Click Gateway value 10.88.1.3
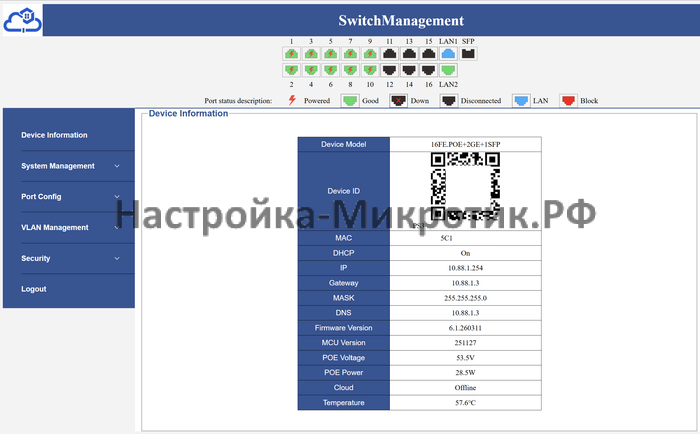700x434 pixels. [x=465, y=283]
